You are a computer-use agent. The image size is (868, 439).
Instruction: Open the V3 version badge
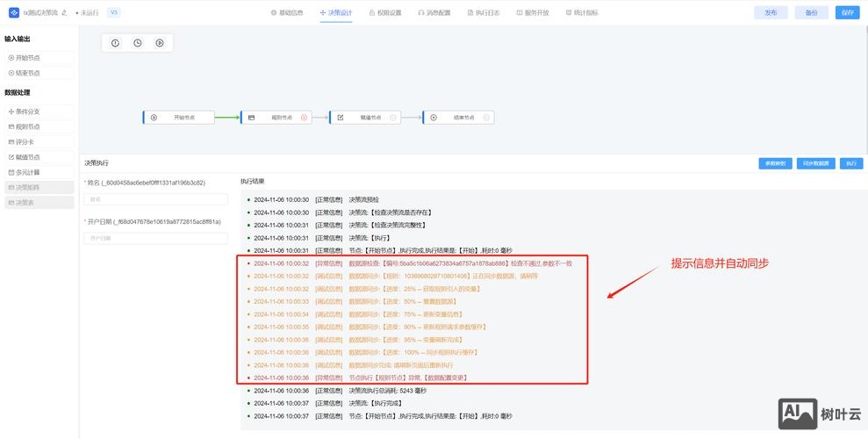point(113,12)
